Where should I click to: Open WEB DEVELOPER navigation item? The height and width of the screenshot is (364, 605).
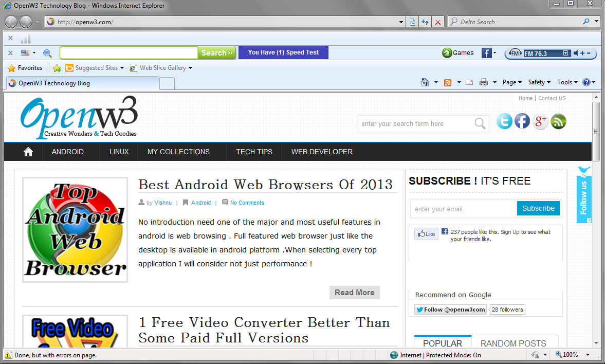pos(322,152)
